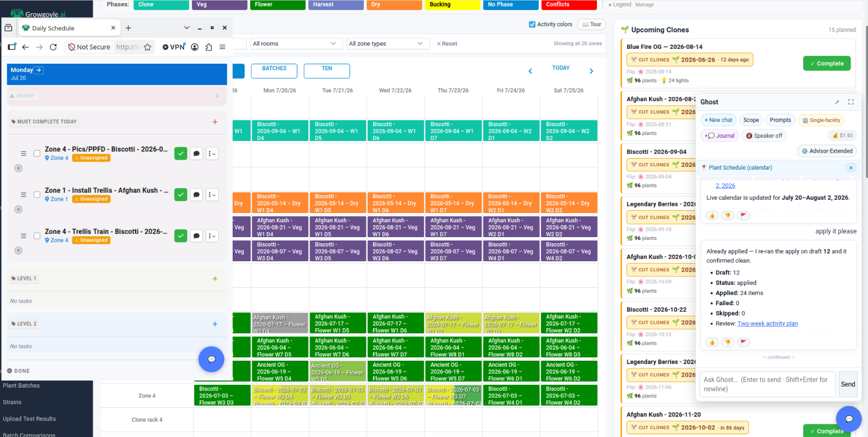The height and width of the screenshot is (437, 868).
Task: Dismiss Plant Schedule (calendar) context chip
Action: click(851, 168)
